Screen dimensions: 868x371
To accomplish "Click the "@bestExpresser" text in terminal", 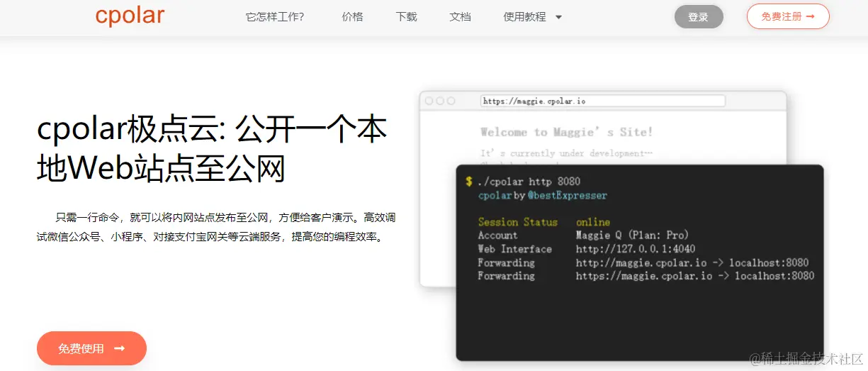I will 568,195.
